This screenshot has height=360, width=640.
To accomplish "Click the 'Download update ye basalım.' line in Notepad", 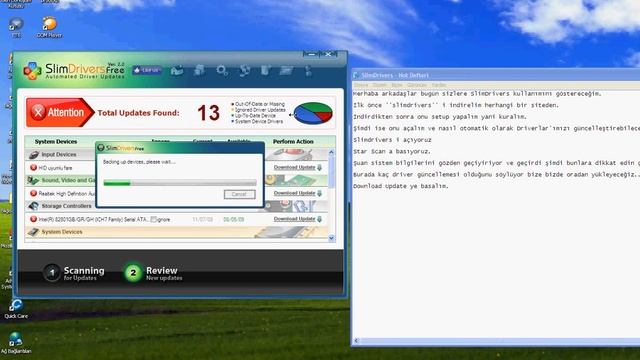I will [401, 186].
